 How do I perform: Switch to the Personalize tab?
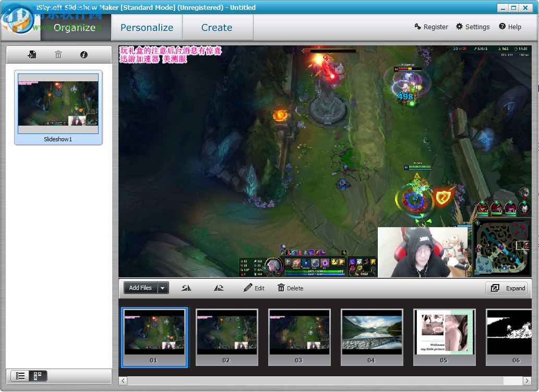coord(146,27)
